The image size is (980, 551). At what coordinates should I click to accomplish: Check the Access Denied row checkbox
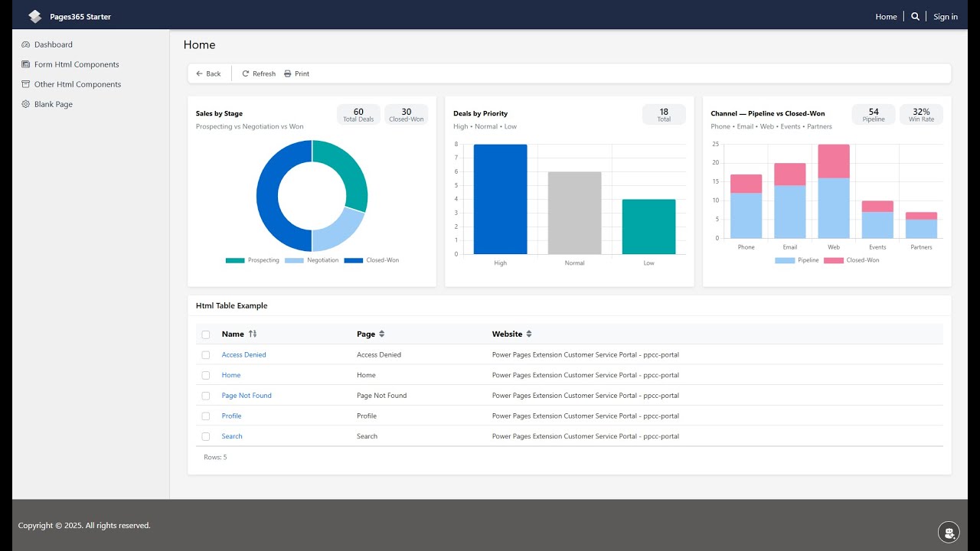206,355
